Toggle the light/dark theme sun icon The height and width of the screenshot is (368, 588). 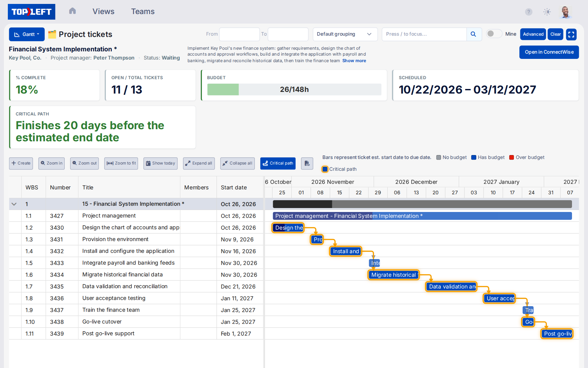(547, 12)
